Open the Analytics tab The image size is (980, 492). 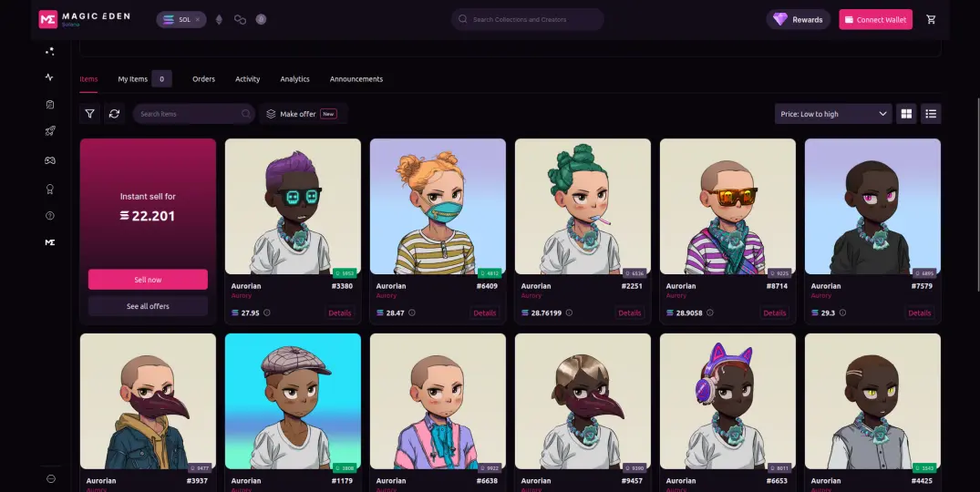[x=295, y=78]
